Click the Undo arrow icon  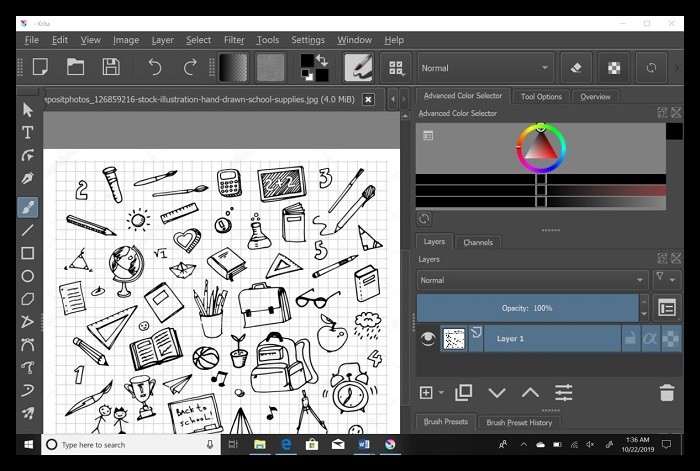click(155, 67)
